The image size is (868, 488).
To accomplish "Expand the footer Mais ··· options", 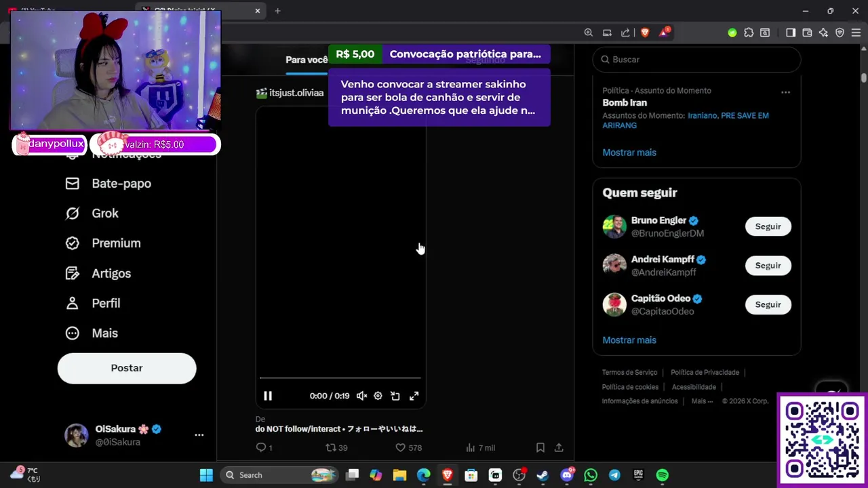I will click(702, 401).
